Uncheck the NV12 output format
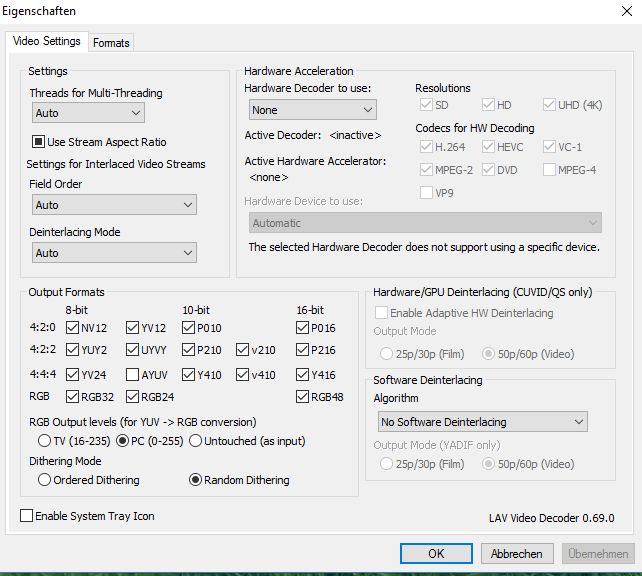This screenshot has height=576, width=642. click(72, 328)
